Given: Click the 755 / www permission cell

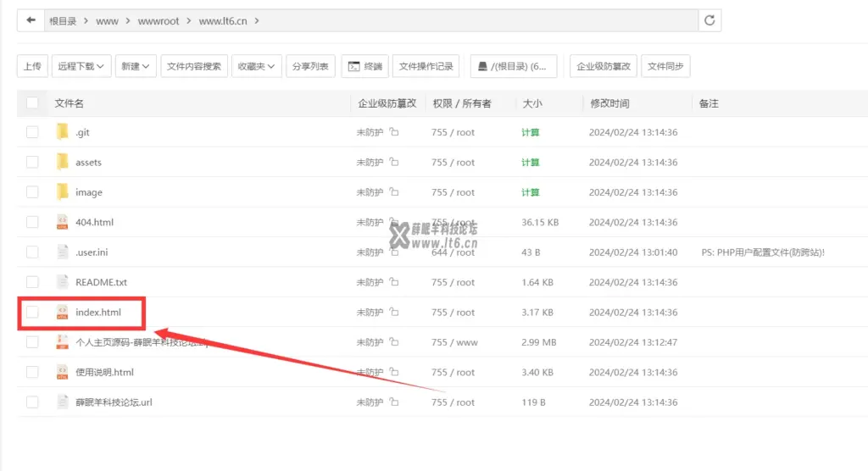Looking at the screenshot, I should click(454, 342).
